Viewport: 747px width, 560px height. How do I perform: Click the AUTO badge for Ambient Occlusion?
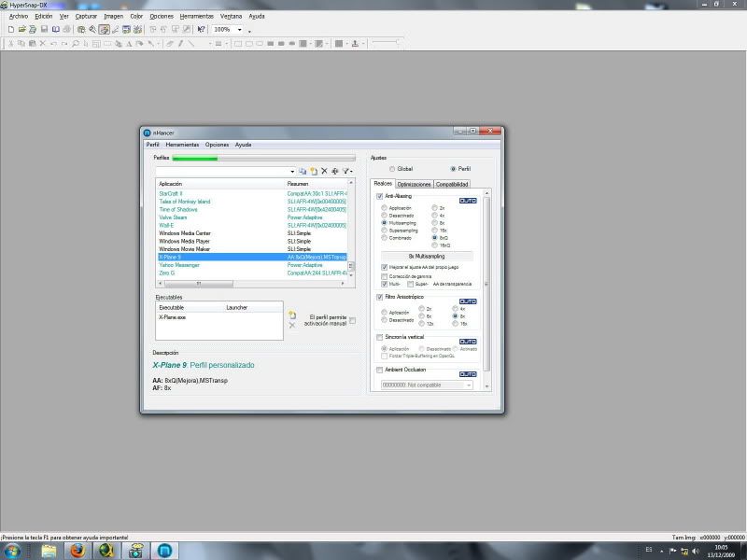pyautogui.click(x=468, y=374)
